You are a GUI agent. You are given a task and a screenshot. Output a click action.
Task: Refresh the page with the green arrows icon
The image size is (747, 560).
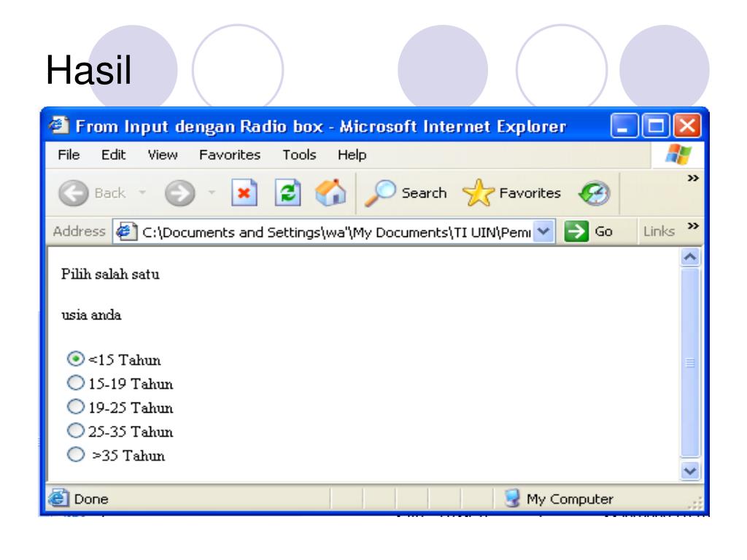[x=287, y=192]
